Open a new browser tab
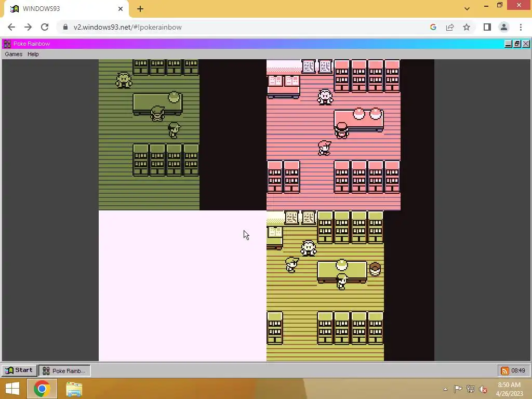The height and width of the screenshot is (399, 532). 140,9
